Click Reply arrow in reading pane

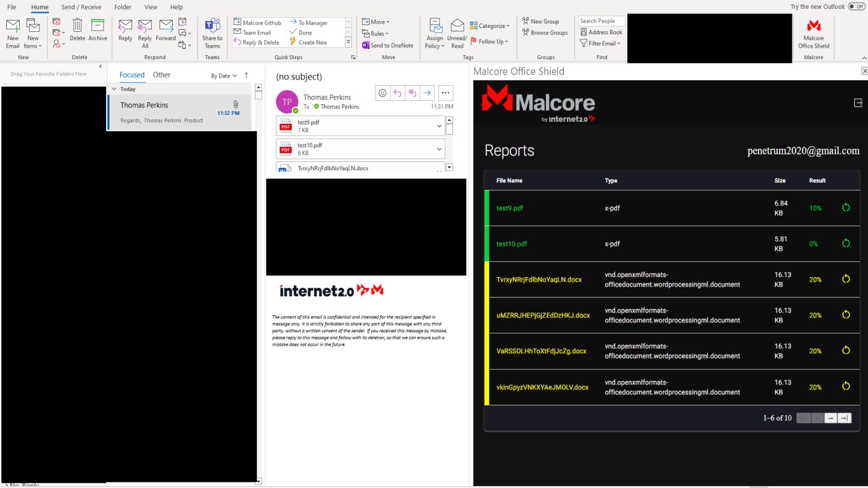397,93
